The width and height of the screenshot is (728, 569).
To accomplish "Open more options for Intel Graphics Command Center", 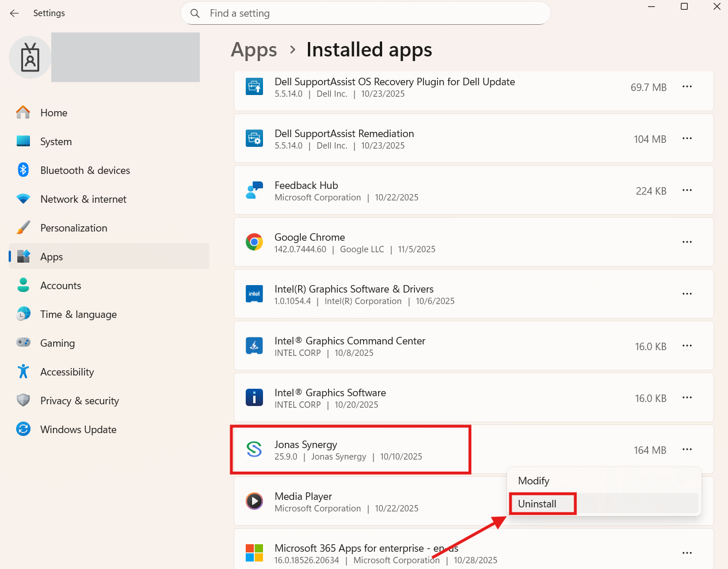I will [687, 346].
